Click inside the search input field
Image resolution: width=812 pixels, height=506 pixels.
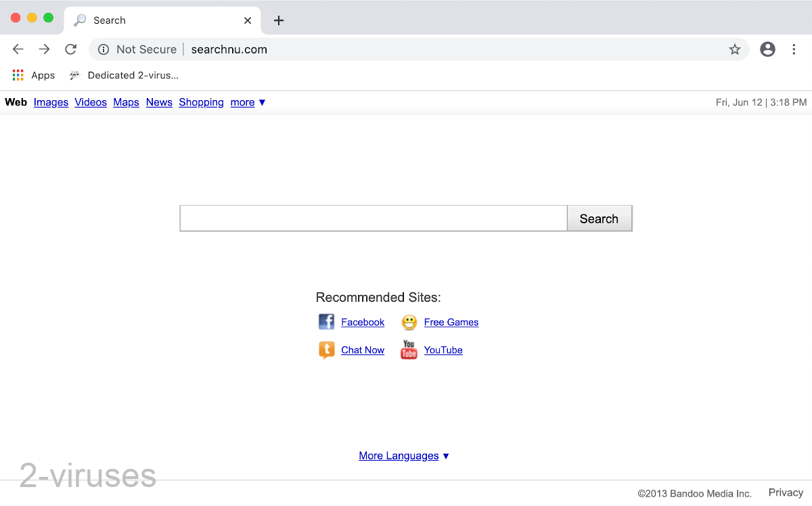coord(372,218)
